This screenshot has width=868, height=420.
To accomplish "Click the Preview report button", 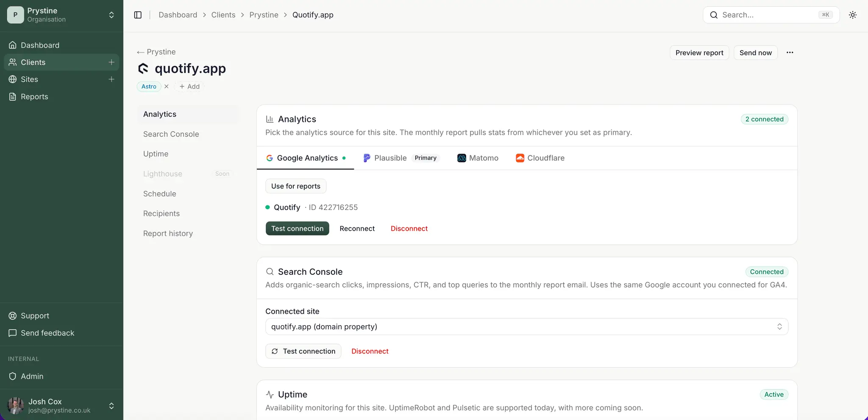I will pyautogui.click(x=699, y=52).
